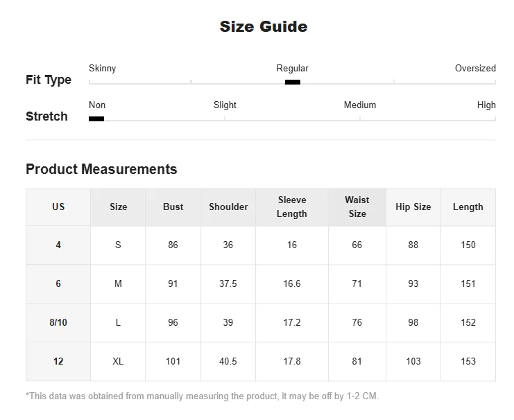Select the Shoulder column header
Image resolution: width=514 pixels, height=420 pixels.
228,207
